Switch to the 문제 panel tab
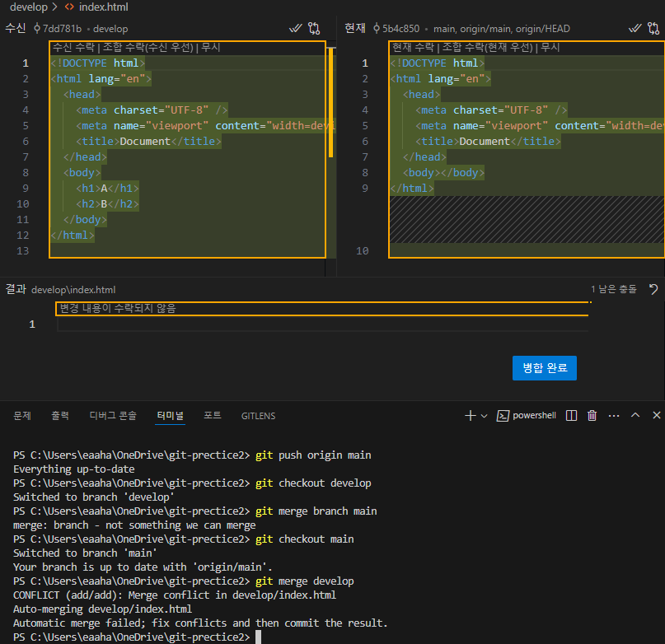665x644 pixels. point(22,416)
